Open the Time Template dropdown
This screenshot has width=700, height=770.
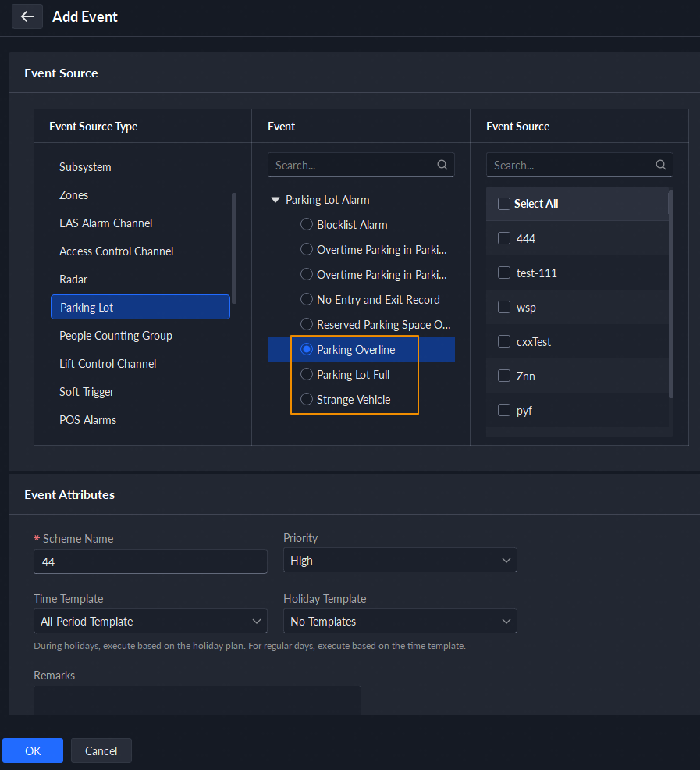click(x=150, y=622)
